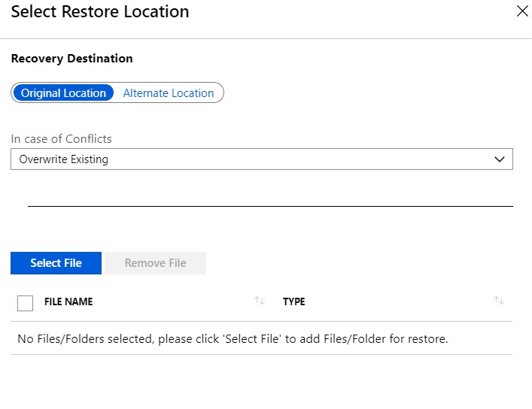Image resolution: width=532 pixels, height=409 pixels.
Task: Click the Select File button
Action: pos(56,263)
